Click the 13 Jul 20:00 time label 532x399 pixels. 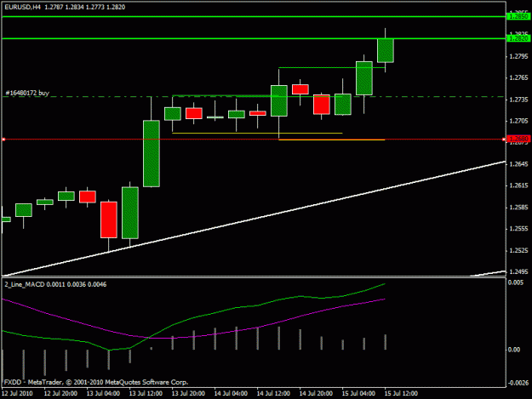tap(188, 393)
